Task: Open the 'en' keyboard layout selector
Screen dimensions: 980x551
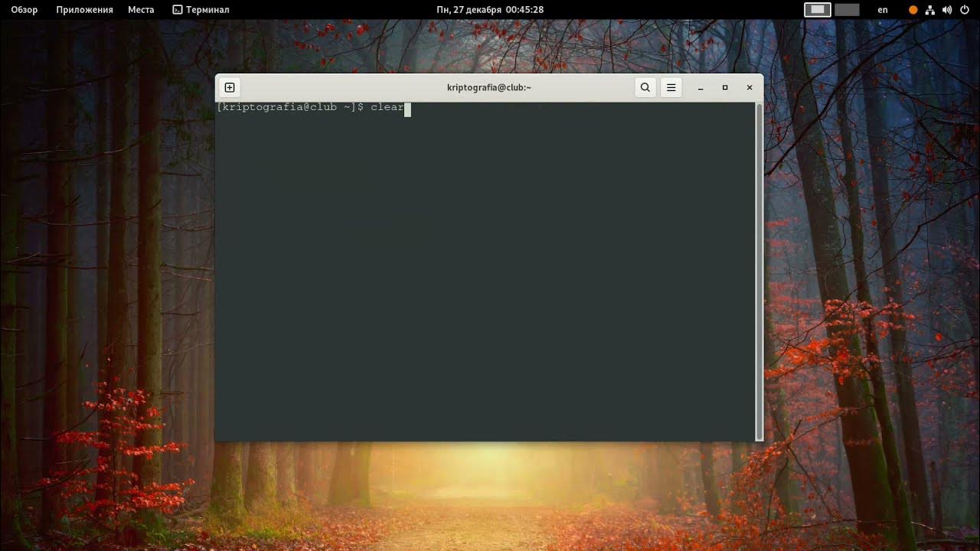Action: pos(883,10)
